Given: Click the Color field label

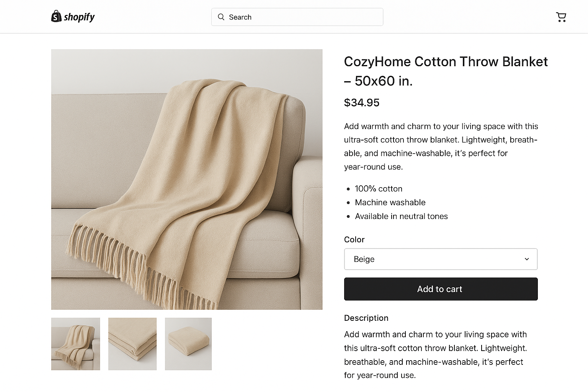Looking at the screenshot, I should click(x=354, y=240).
